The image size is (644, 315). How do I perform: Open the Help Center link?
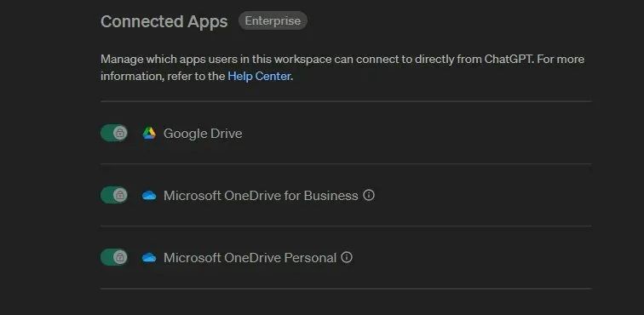(x=259, y=77)
